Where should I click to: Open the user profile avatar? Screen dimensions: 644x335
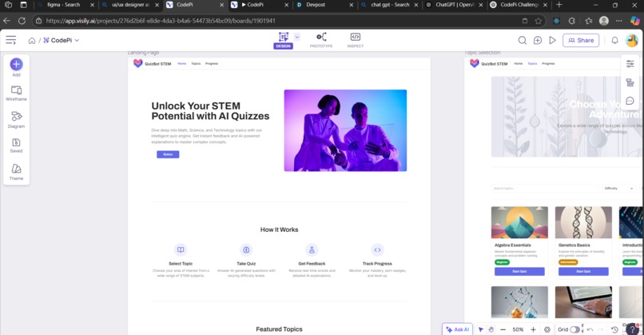click(632, 40)
